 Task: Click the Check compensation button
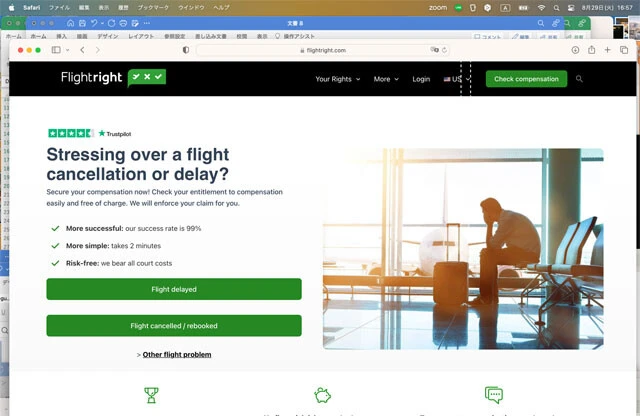[x=526, y=79]
